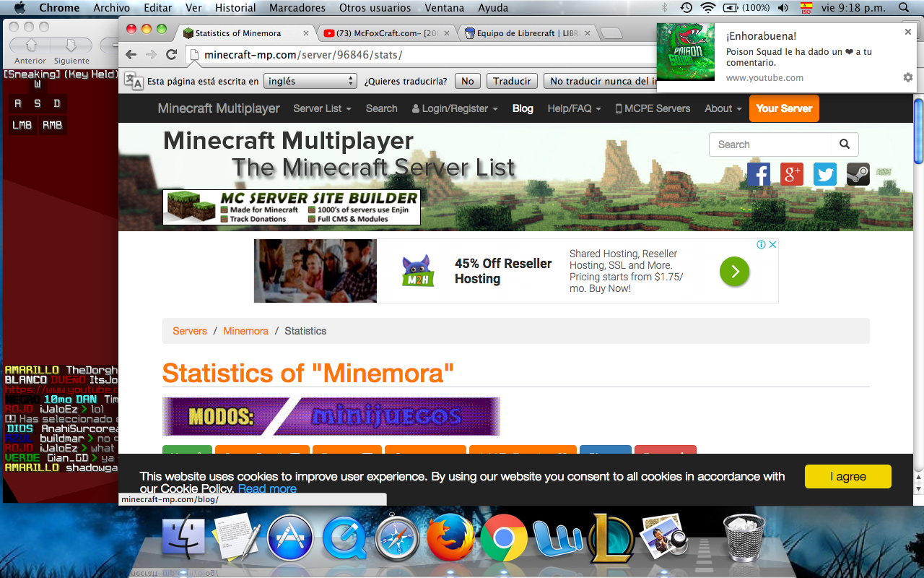Open the Otros usuarios menu

click(x=375, y=8)
